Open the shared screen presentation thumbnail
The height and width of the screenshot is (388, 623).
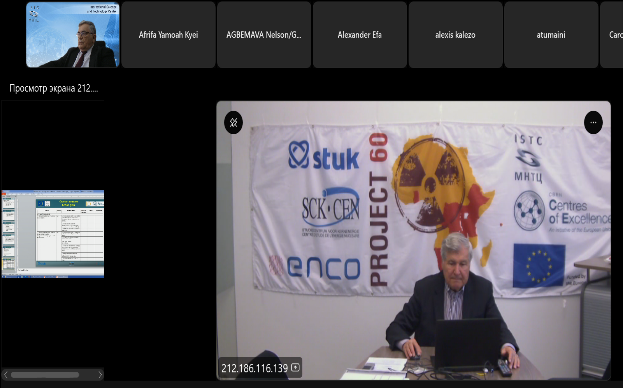tap(53, 234)
